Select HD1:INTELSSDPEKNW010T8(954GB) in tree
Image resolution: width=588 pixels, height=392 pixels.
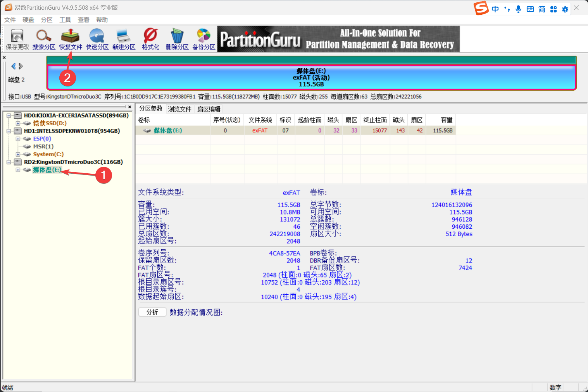[x=72, y=131]
